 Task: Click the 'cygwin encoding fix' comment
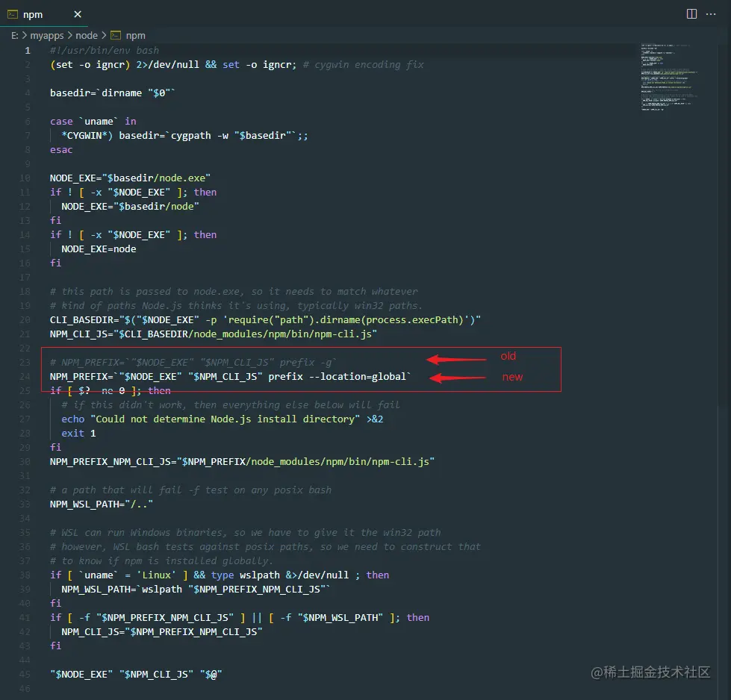[x=364, y=65]
